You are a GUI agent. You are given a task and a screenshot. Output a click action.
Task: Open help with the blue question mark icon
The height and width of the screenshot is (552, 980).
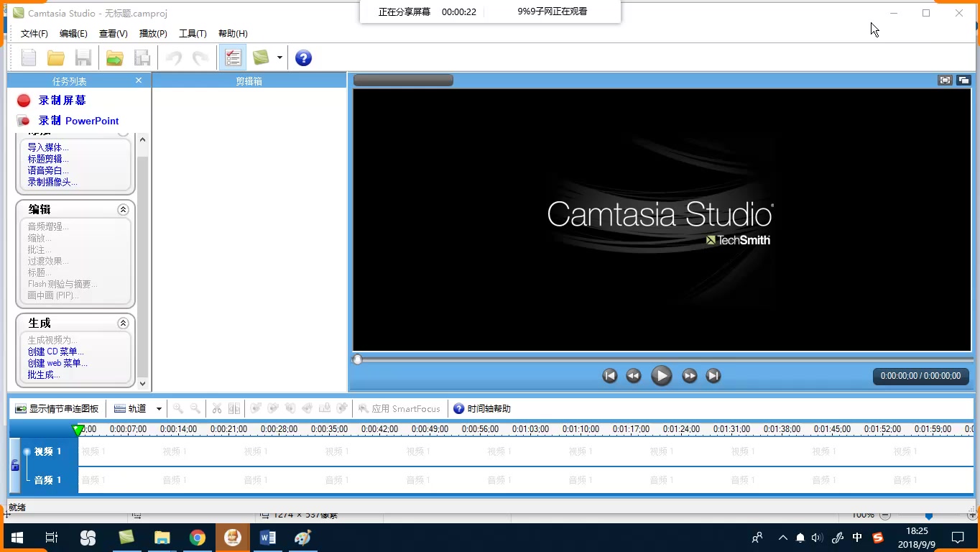[303, 58]
